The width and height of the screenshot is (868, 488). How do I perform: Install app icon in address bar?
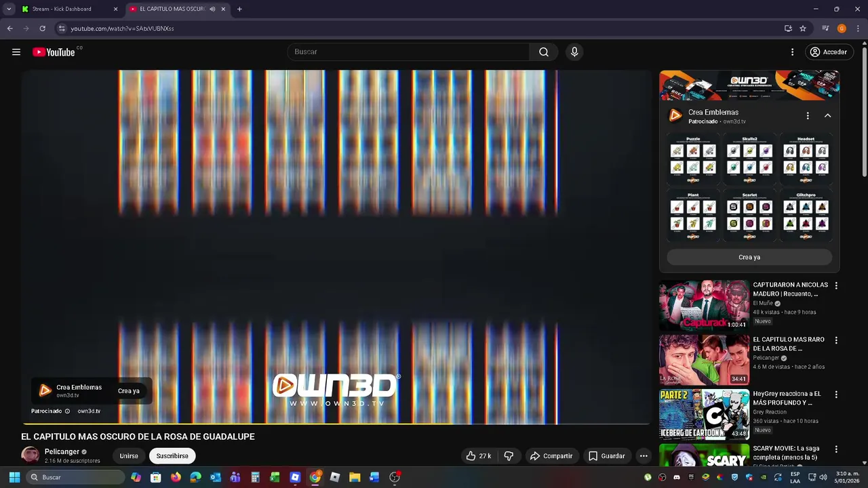788,28
